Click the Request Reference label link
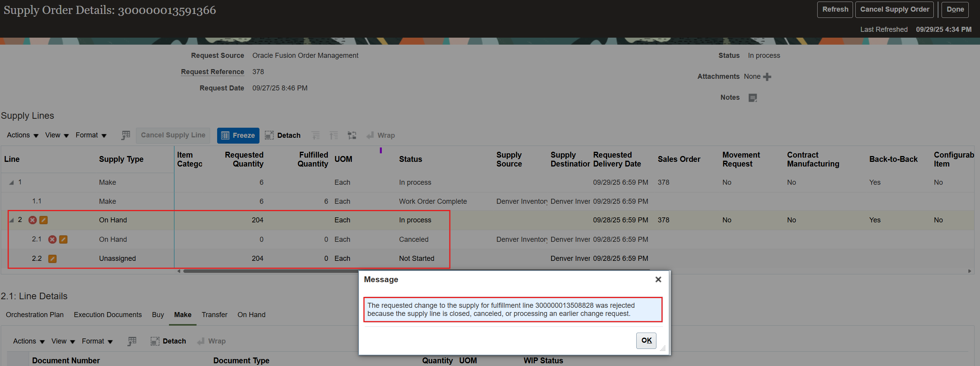Image resolution: width=980 pixels, height=366 pixels. pos(212,72)
